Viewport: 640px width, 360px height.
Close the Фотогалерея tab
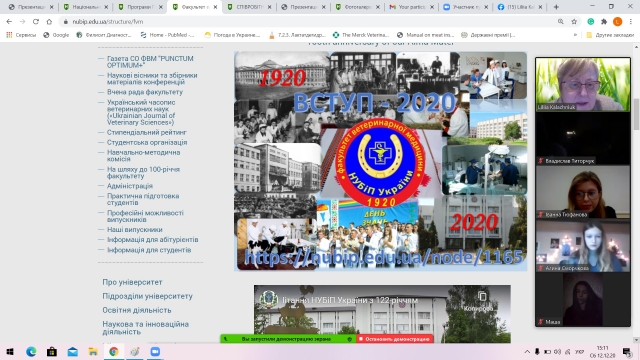click(378, 7)
